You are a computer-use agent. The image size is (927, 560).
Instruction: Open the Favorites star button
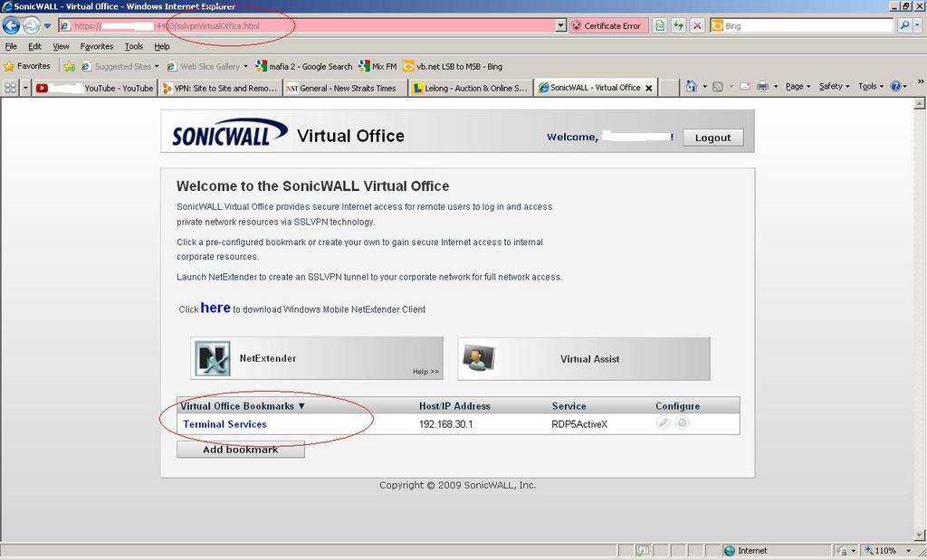pos(27,66)
